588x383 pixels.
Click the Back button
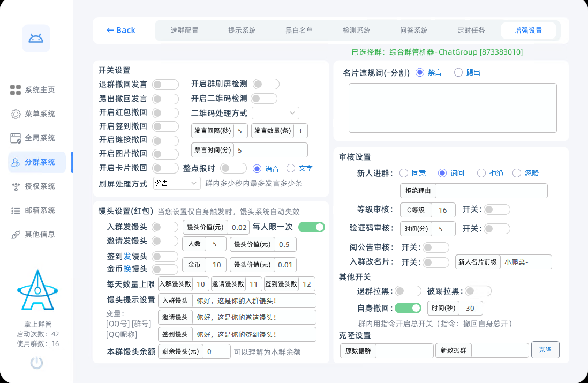(121, 31)
